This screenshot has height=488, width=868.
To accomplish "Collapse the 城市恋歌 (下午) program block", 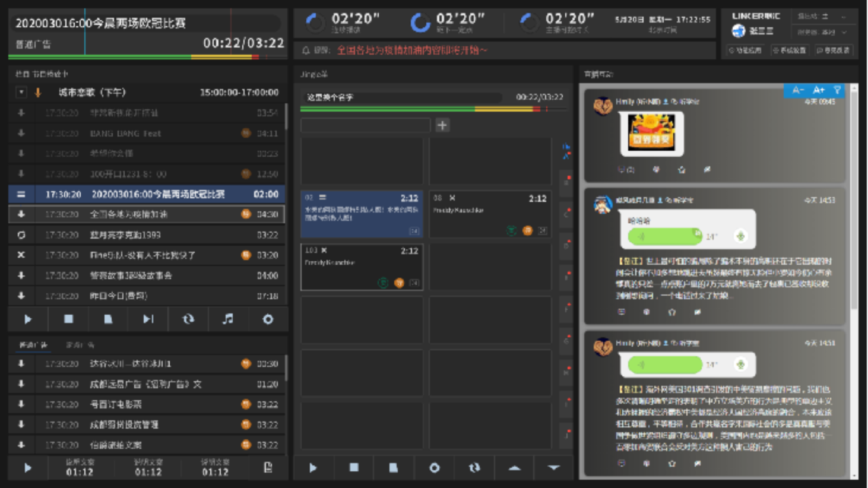I will pos(21,93).
